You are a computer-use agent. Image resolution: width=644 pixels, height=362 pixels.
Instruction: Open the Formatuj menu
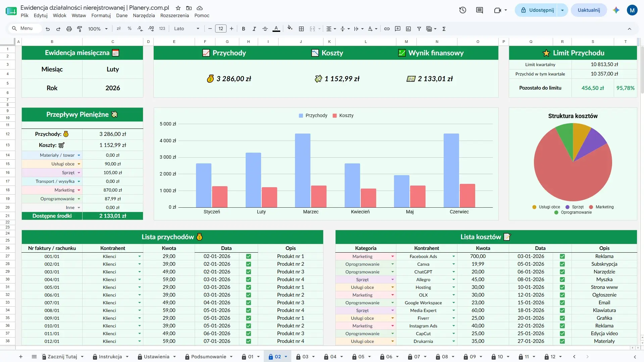(x=101, y=15)
